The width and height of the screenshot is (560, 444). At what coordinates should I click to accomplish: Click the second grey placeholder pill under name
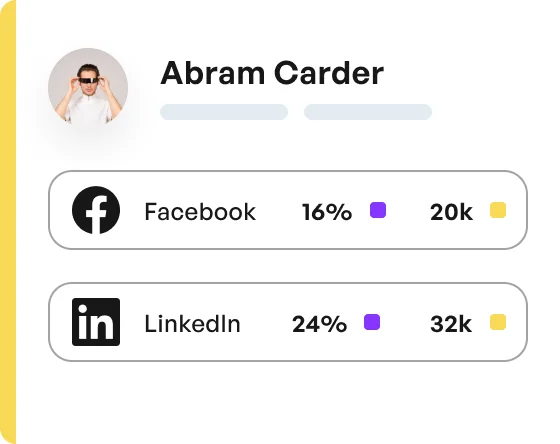point(368,112)
